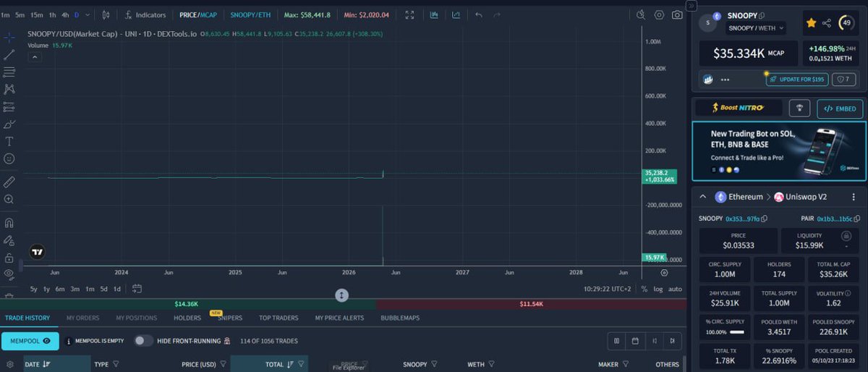Toggle the MEMPOOL visibility button
868x372 pixels.
[x=30, y=340]
